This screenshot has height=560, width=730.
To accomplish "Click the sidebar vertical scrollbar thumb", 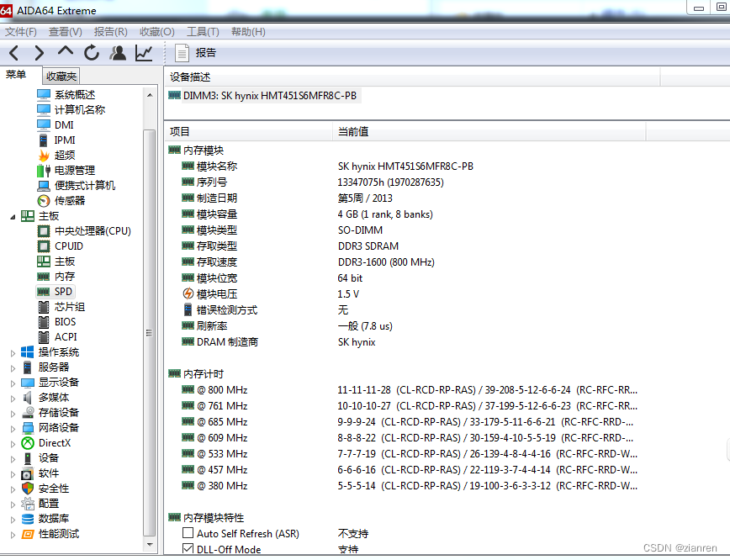I will coord(150,333).
